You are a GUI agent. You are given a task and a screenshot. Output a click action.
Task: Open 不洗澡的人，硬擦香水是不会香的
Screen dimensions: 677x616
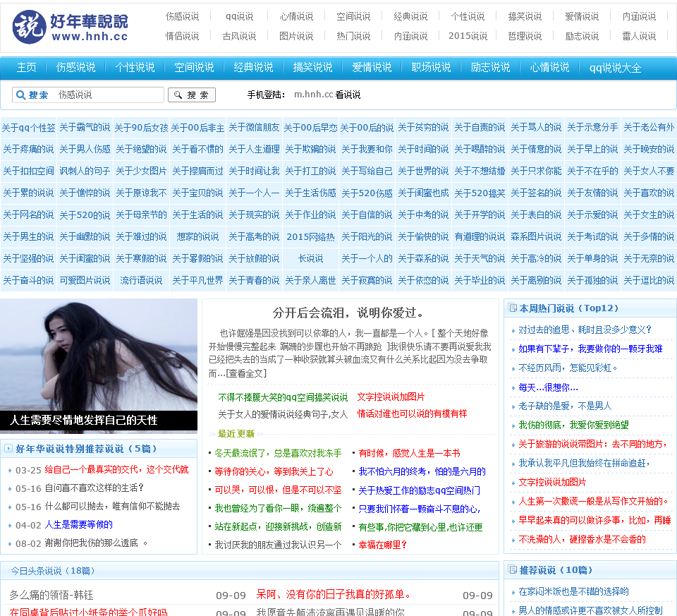pos(582,539)
